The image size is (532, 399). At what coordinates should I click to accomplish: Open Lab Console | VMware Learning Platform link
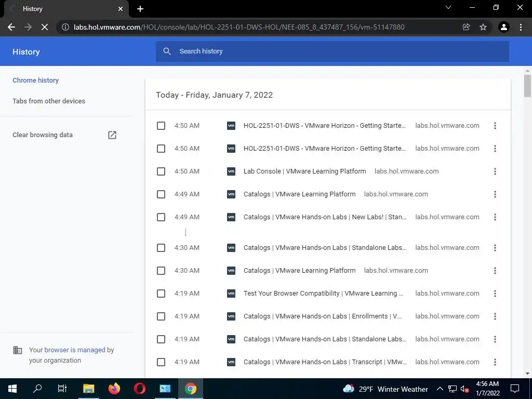(x=304, y=171)
